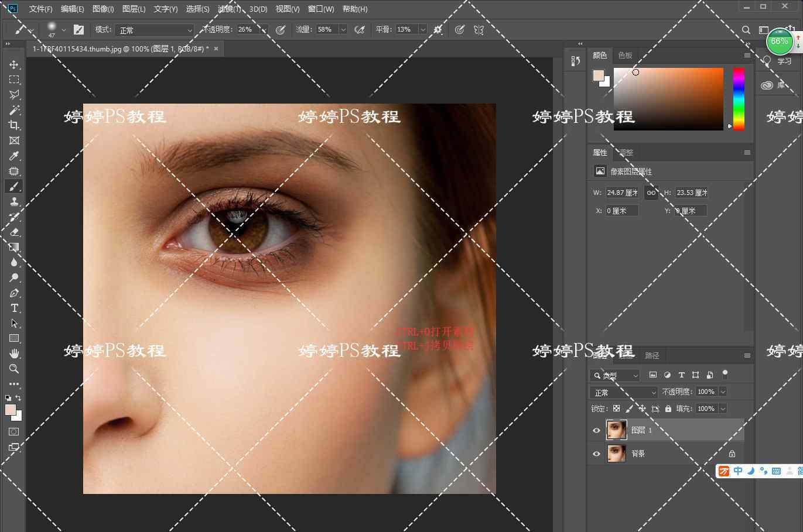
Task: Open 图层(L) menu
Action: coord(134,9)
